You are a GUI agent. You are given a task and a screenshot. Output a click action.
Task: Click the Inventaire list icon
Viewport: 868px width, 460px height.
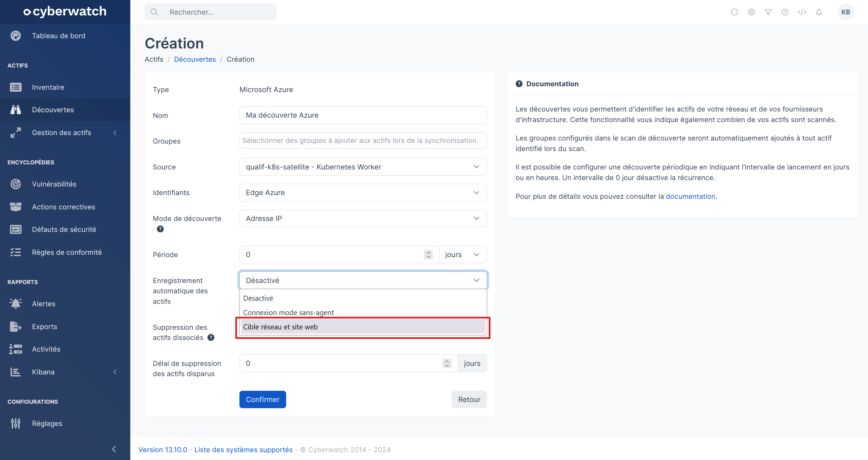click(16, 87)
